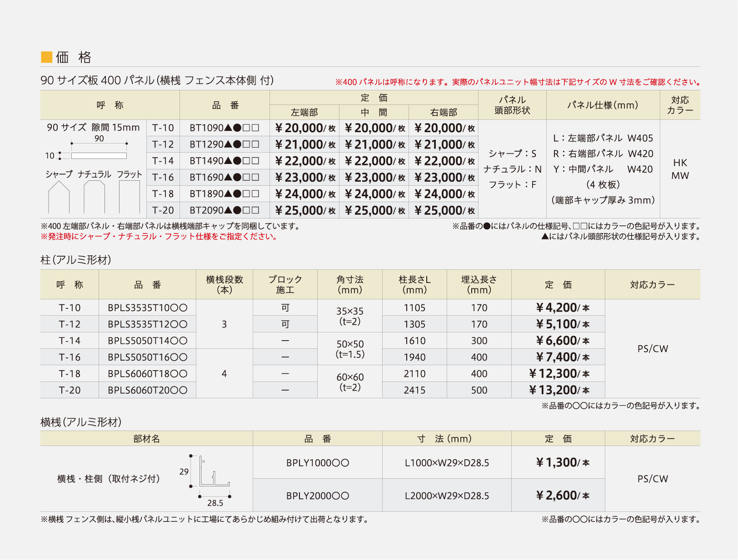738x560 pixels.
Task: Click the HK color code
Action: click(x=680, y=163)
